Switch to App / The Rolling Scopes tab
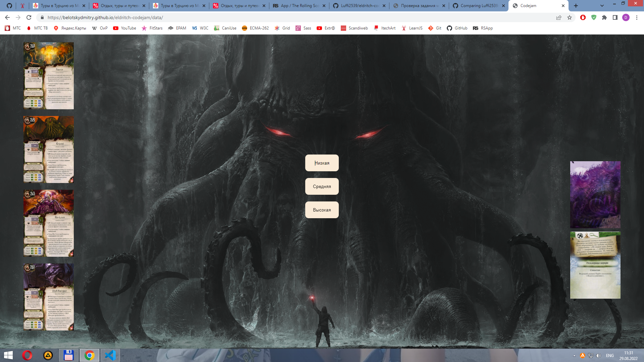This screenshot has height=362, width=644. tap(299, 6)
